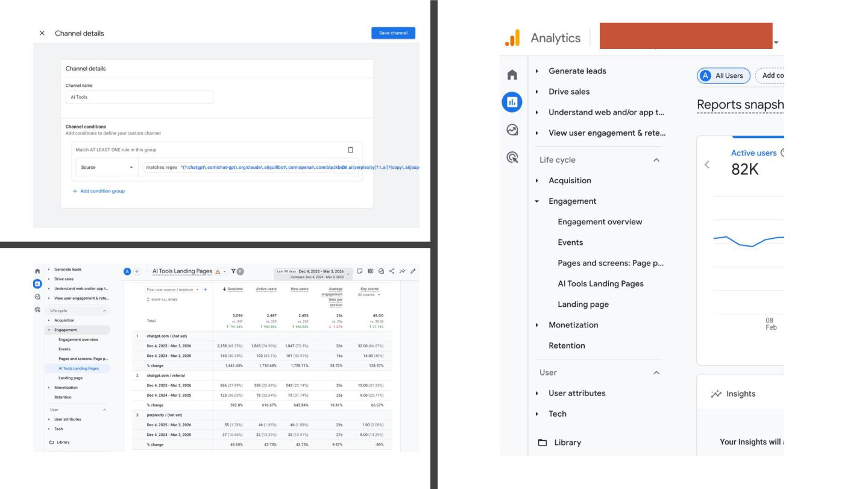Add secondary dimension with blue plus icon
This screenshot has width=868, height=489.
206,289
